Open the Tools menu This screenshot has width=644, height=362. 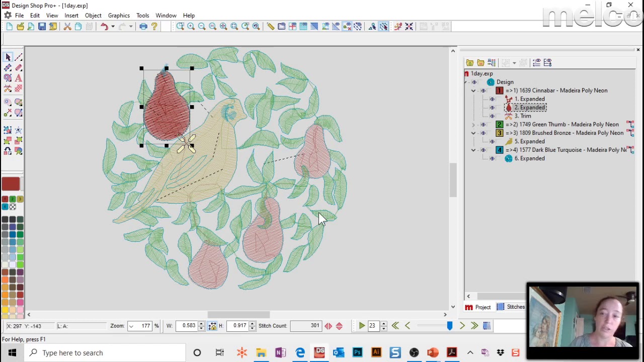pyautogui.click(x=142, y=16)
